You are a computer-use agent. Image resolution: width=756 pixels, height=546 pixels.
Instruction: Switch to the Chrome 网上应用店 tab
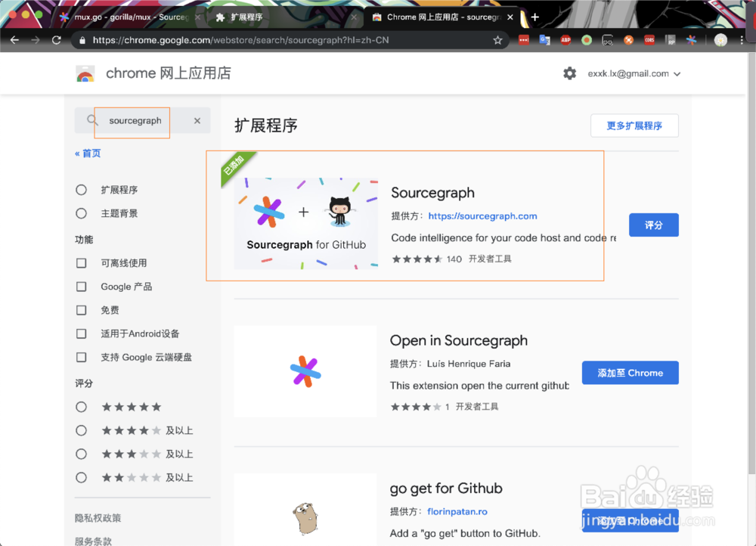[442, 17]
